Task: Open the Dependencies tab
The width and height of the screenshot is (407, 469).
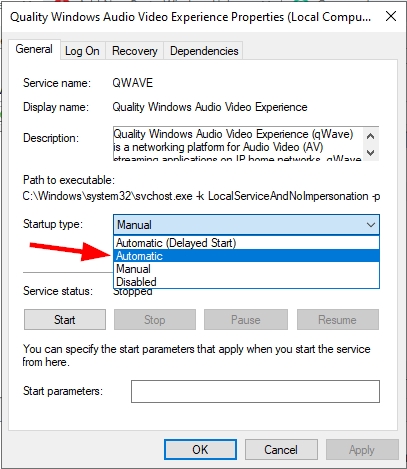Action: coord(204,51)
